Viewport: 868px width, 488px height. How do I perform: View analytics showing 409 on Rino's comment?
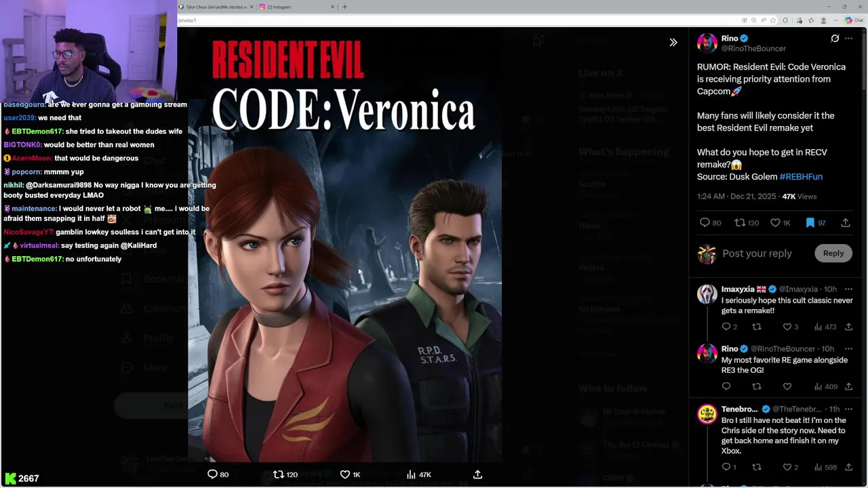click(825, 386)
